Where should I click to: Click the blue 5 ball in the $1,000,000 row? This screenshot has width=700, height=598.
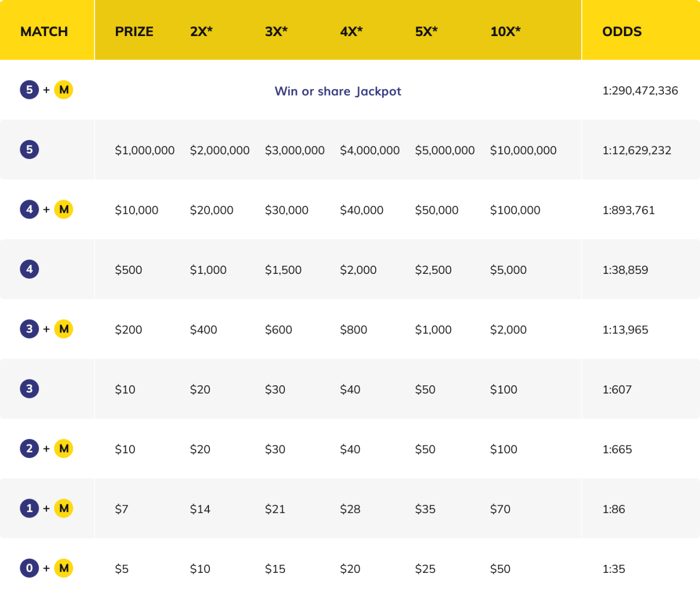pos(30,149)
